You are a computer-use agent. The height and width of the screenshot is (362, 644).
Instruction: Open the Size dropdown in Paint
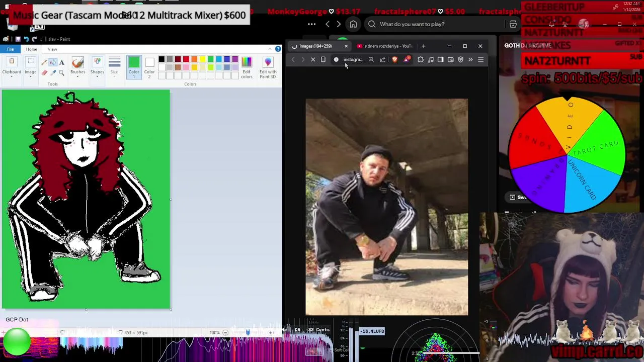click(x=114, y=67)
